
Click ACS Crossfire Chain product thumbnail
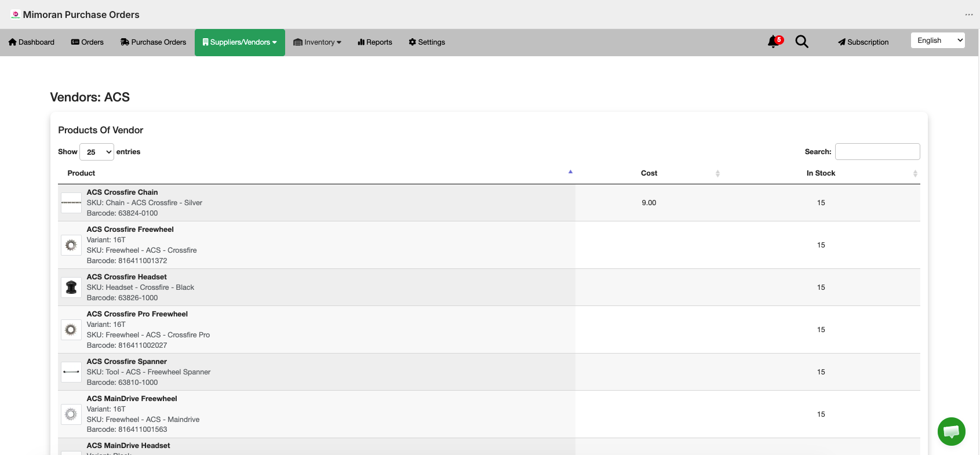(x=71, y=203)
